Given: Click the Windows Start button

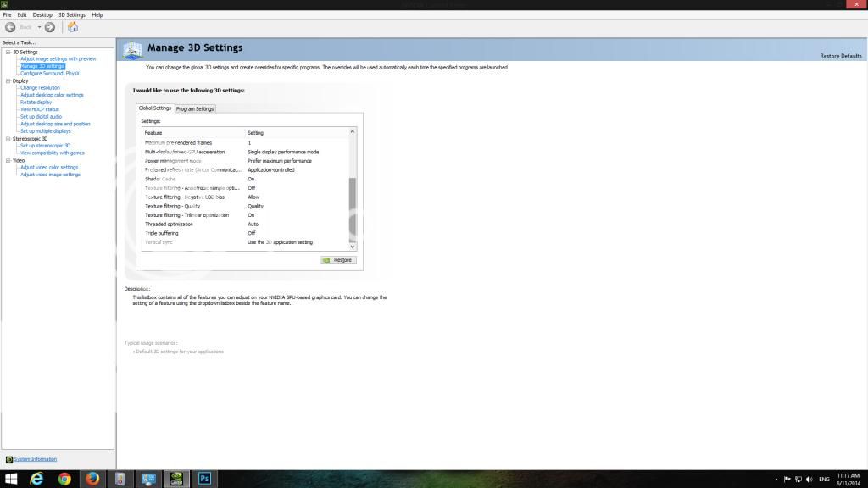Looking at the screenshot, I should pyautogui.click(x=11, y=479).
